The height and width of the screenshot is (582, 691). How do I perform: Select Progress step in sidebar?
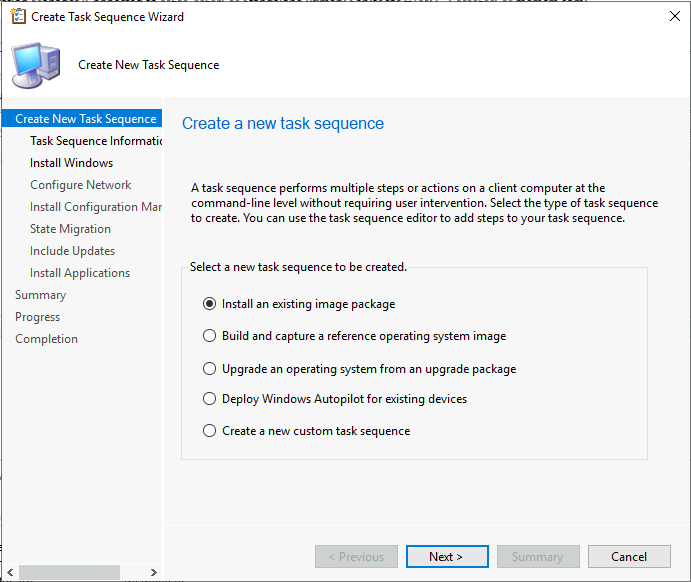pos(37,317)
